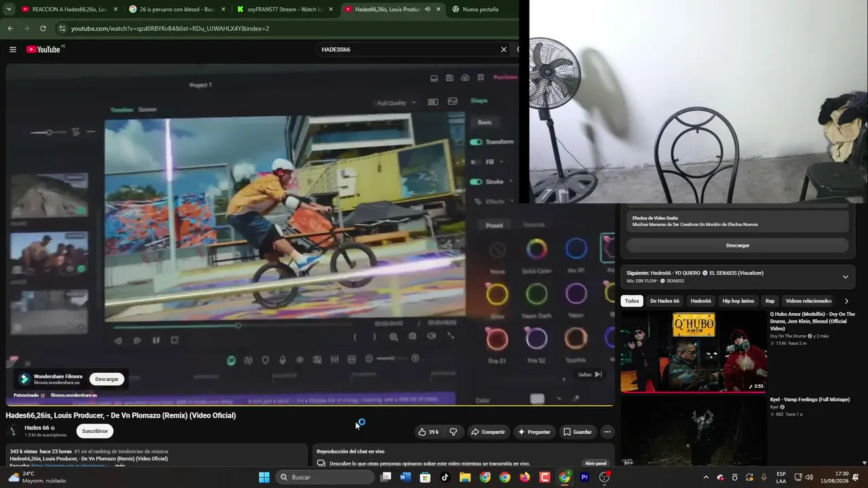The width and height of the screenshot is (868, 488).
Task: Skip the ad with Saltar
Action: (x=589, y=374)
